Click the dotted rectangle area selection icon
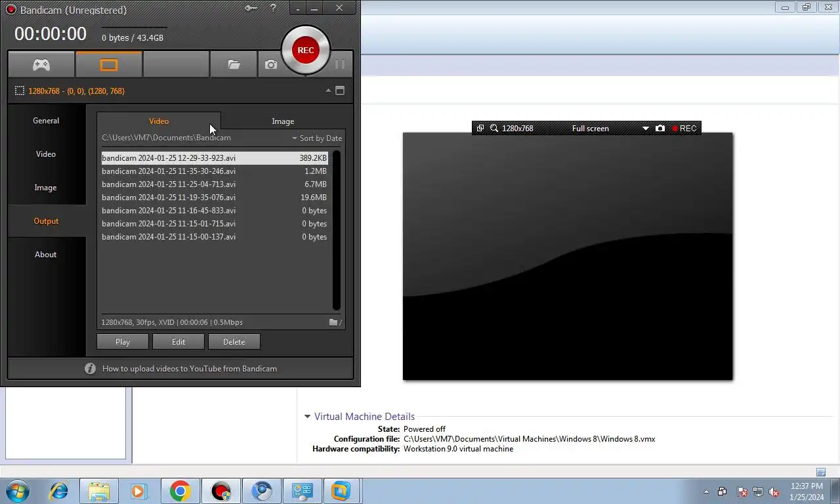 20,91
